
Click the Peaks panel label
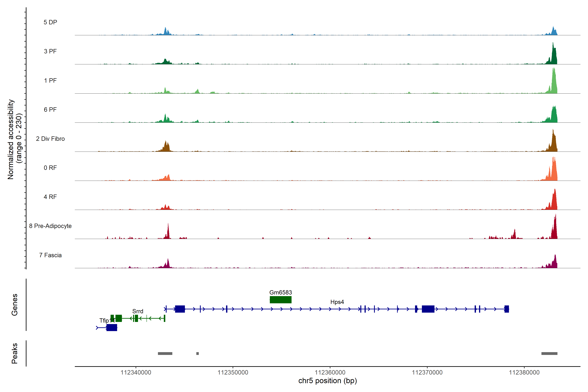(x=15, y=353)
